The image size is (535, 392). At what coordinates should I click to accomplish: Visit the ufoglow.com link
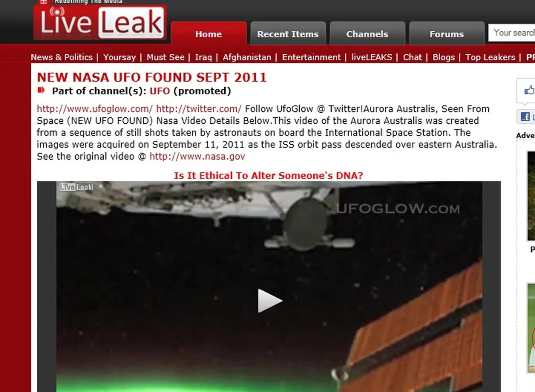[x=95, y=109]
